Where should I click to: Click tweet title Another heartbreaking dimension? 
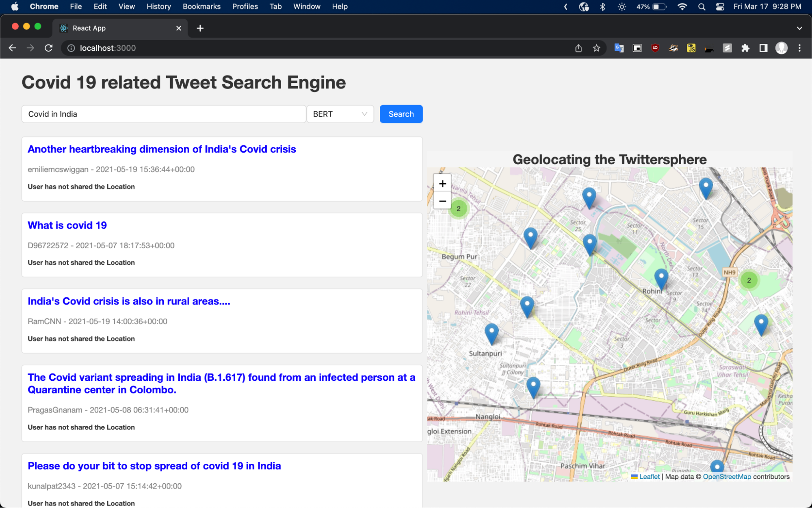(x=161, y=149)
